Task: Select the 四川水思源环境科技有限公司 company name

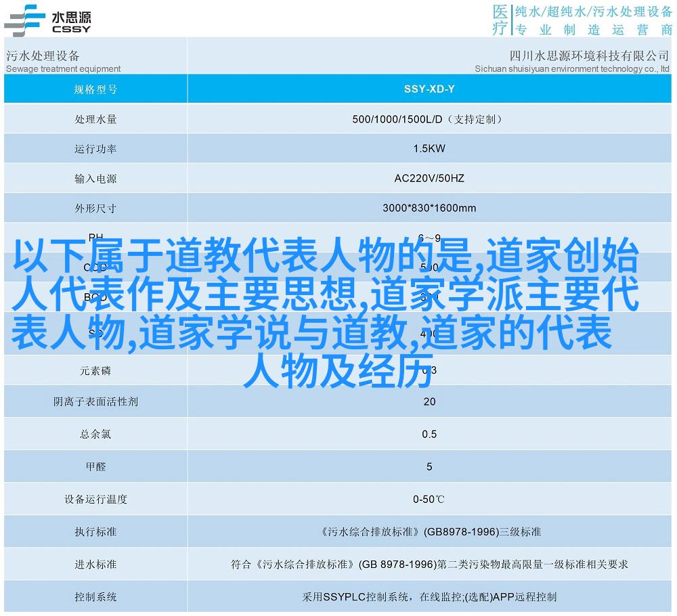Action: coord(589,56)
